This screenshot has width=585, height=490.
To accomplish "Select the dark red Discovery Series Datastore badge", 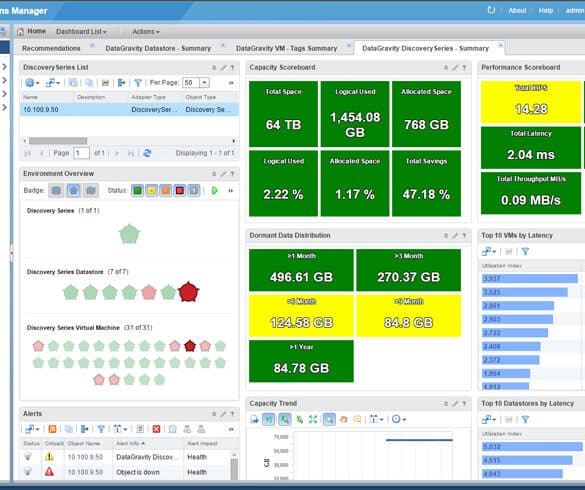I will 189,292.
